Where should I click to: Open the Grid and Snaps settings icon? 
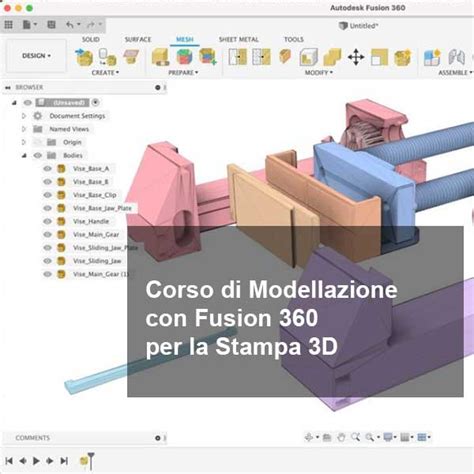[x=405, y=437]
